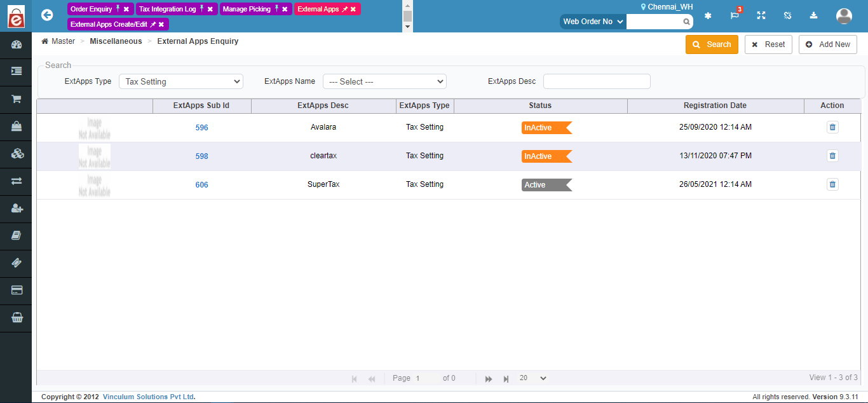The height and width of the screenshot is (403, 868).
Task: Click the magnifier in Web Order search
Action: click(686, 22)
